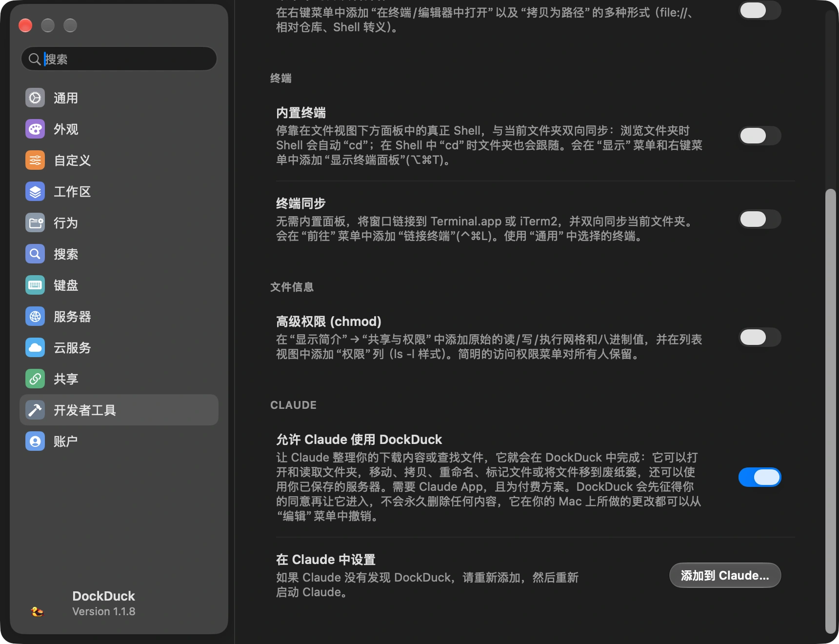Click the 通用 gear icon in sidebar

(x=35, y=98)
